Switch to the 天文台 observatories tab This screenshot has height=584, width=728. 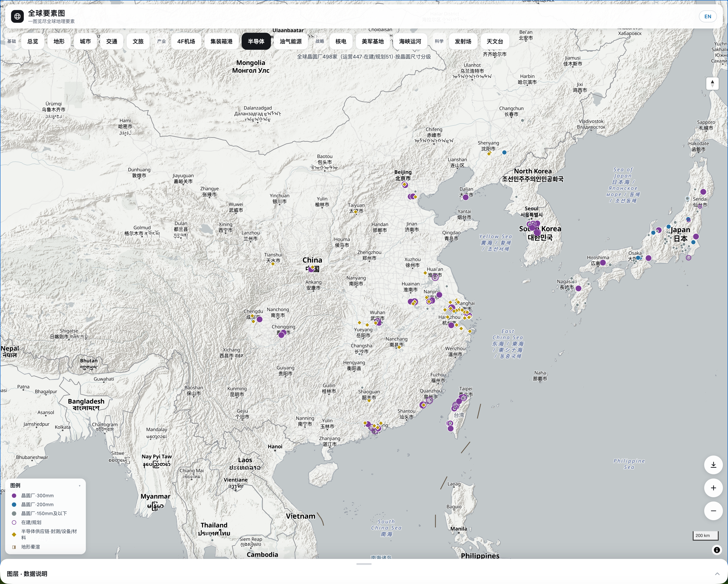tap(495, 41)
